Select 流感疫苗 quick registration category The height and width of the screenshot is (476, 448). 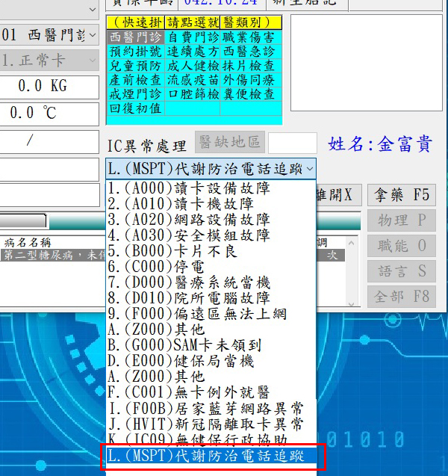click(193, 80)
